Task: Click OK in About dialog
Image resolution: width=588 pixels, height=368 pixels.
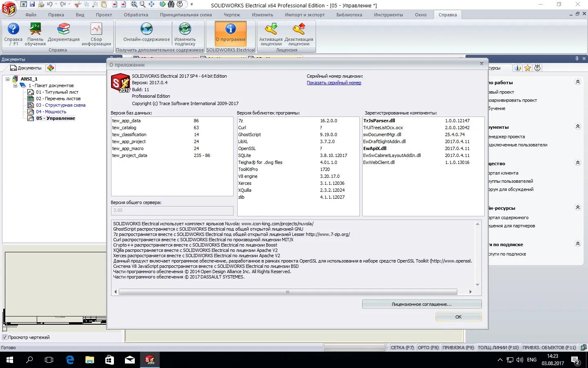Action: point(459,317)
